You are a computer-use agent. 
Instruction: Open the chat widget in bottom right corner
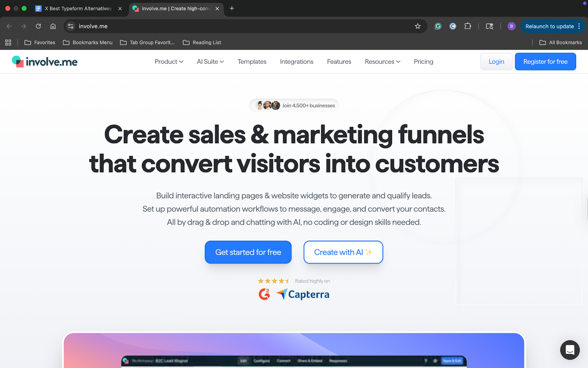tap(570, 350)
